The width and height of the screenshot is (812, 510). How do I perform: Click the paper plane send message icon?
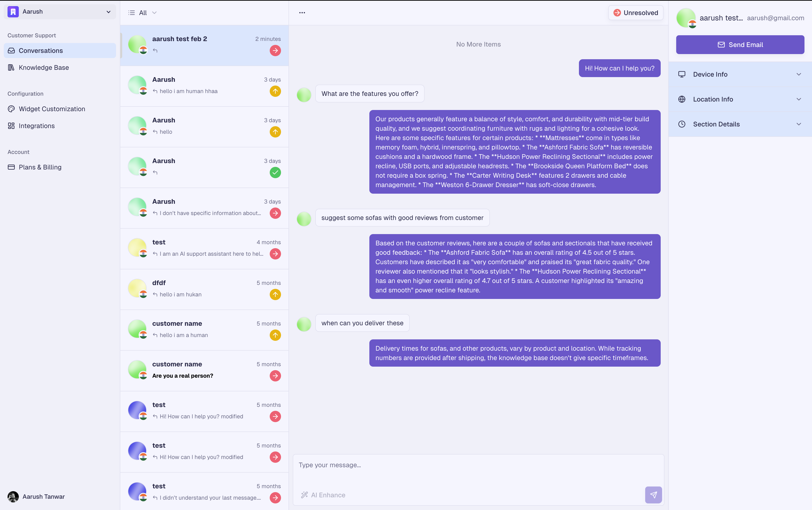[653, 495]
